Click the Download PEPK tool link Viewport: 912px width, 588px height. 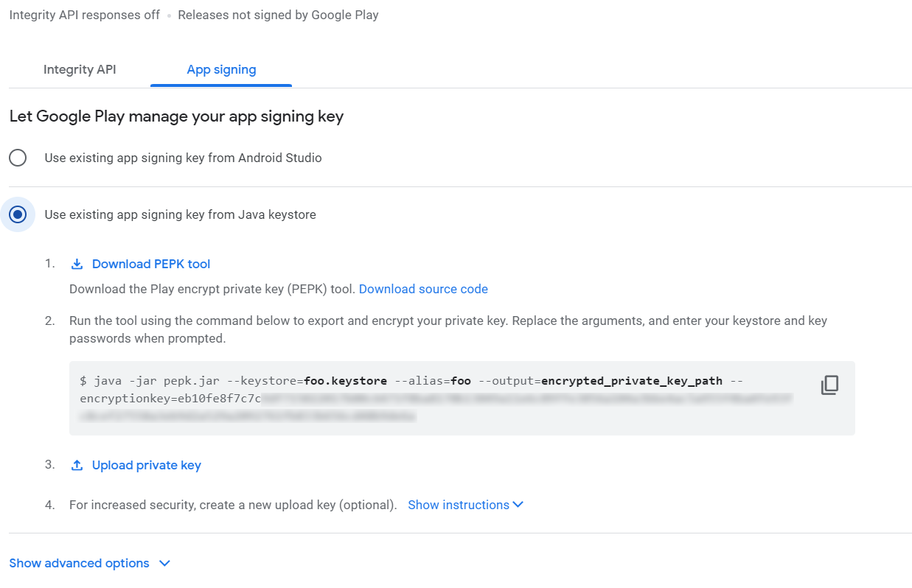point(151,263)
